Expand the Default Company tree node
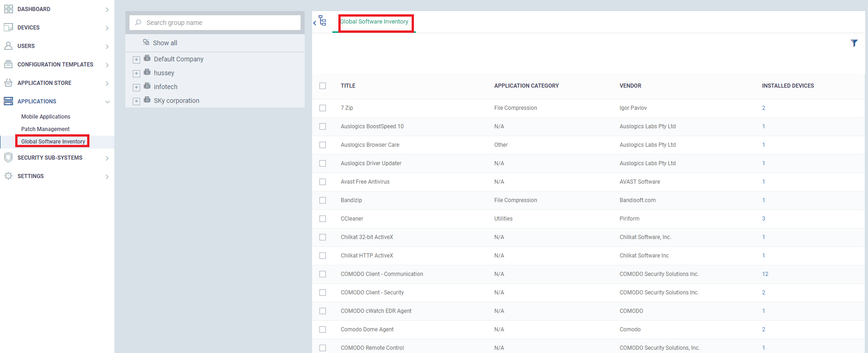Screen dimensions: 868x353 click(136, 60)
